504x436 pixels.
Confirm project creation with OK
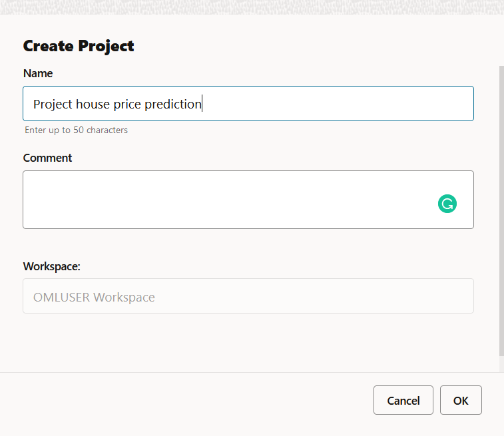(x=461, y=400)
